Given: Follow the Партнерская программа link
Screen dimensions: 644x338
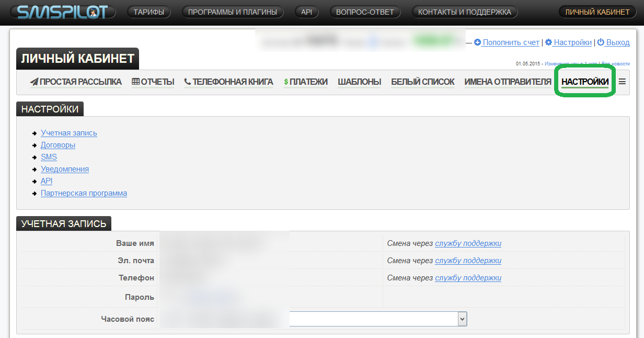Looking at the screenshot, I should (x=84, y=193).
